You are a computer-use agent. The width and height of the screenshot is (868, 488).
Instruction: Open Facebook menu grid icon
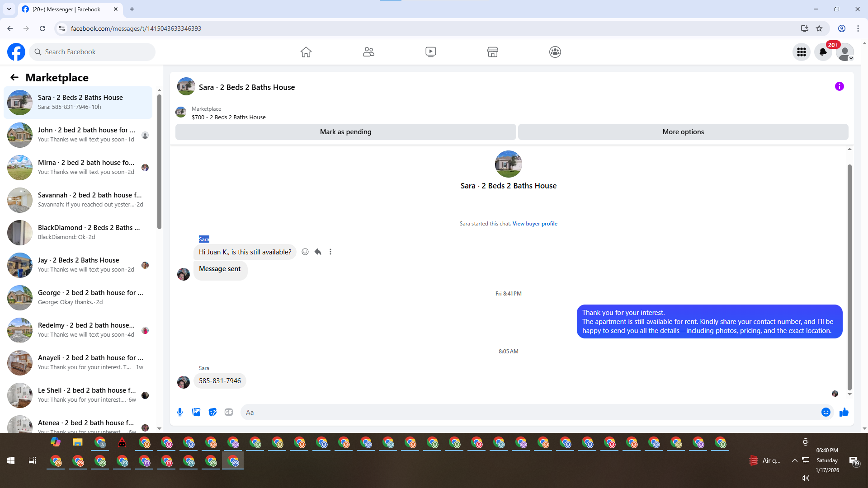(801, 52)
